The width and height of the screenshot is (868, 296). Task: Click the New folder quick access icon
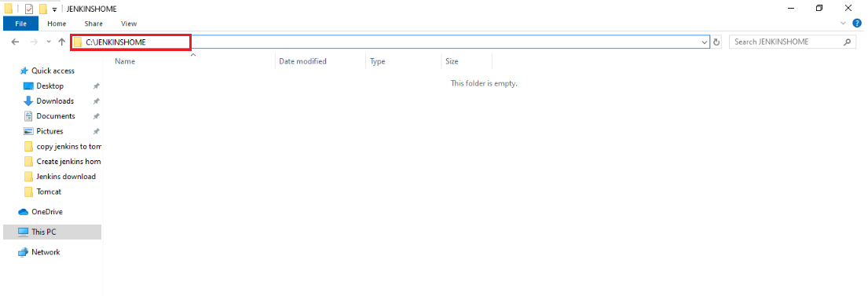click(x=43, y=9)
